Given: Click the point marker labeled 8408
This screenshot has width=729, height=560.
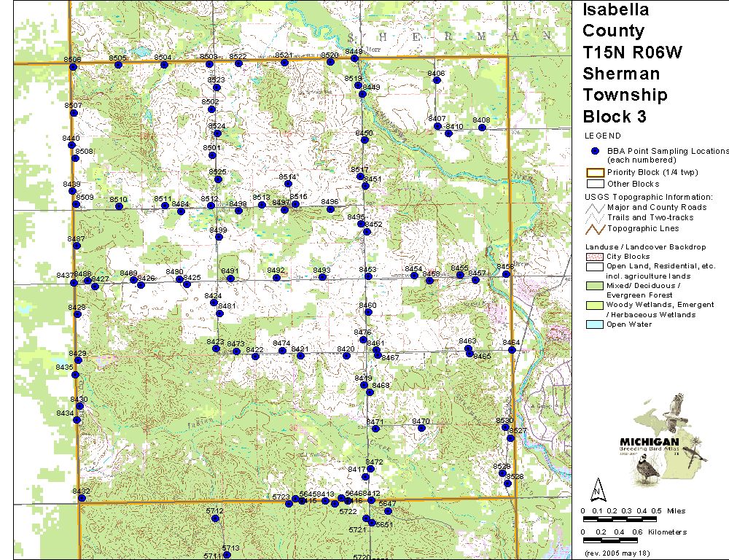Looking at the screenshot, I should (482, 128).
